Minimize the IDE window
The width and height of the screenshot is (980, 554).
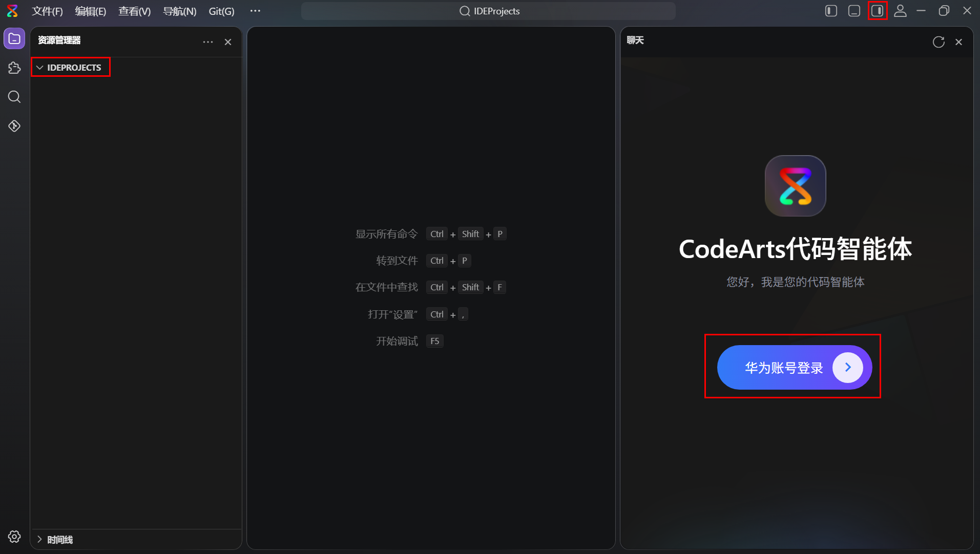pos(921,11)
